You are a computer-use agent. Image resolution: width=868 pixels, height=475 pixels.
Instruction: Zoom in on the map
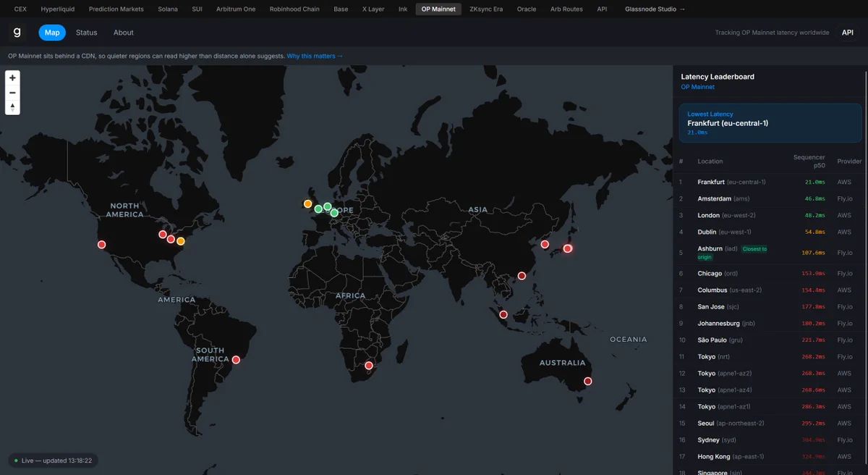click(12, 77)
